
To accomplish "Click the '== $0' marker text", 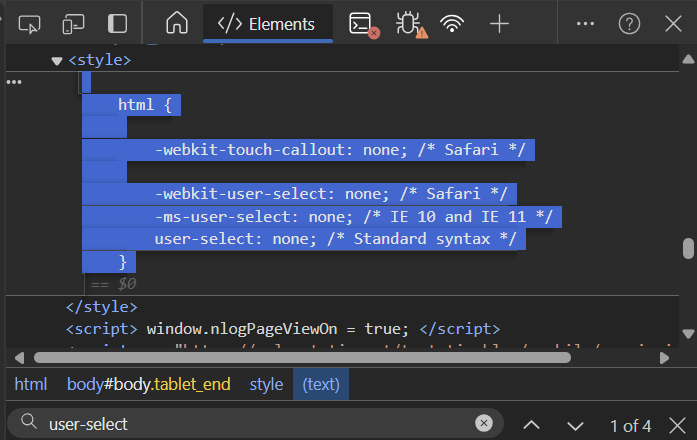I will [x=114, y=284].
